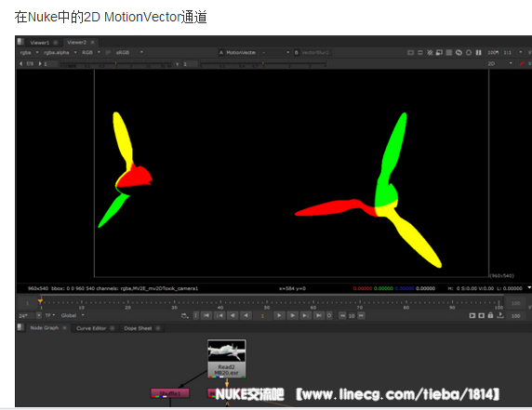This screenshot has width=532, height=410.
Task: Step forward one frame
Action: click(x=292, y=316)
